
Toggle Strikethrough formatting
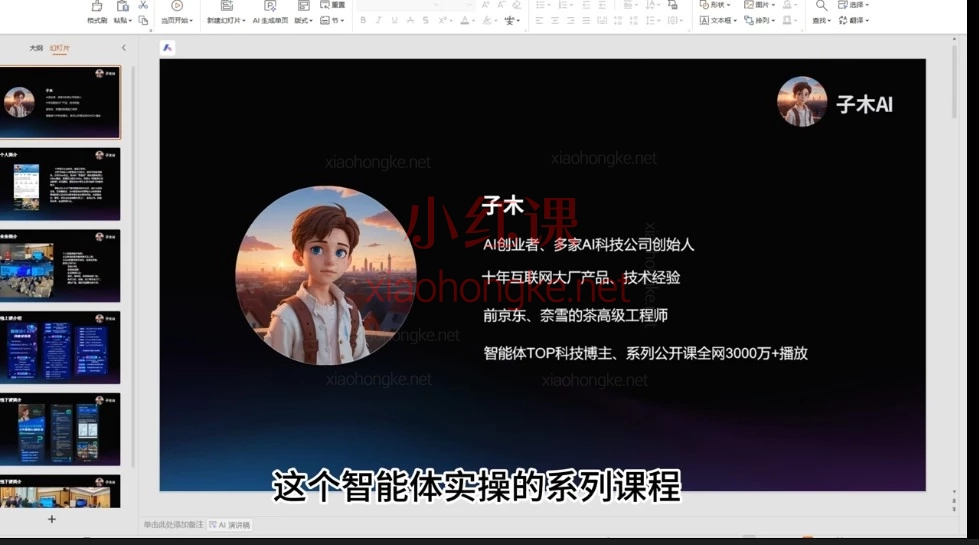click(x=410, y=21)
